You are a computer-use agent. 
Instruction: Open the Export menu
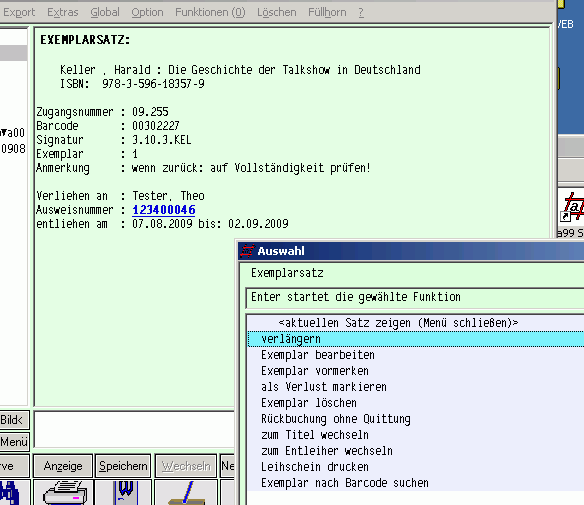19,12
